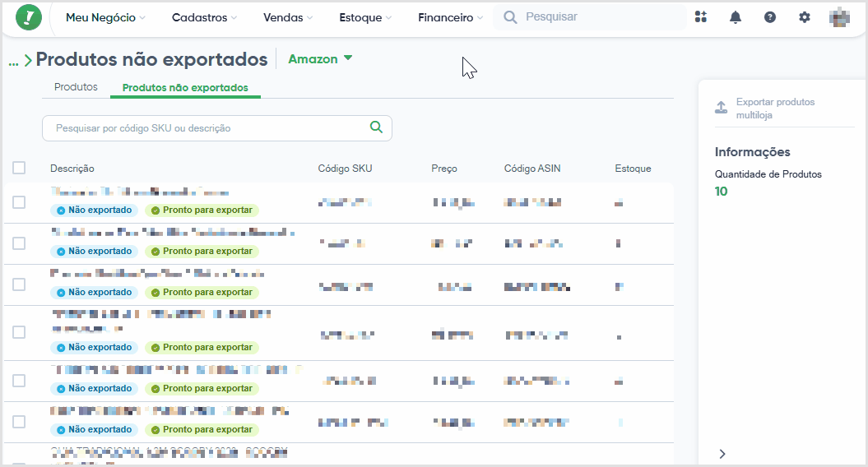Click the green search icon in SKU field
This screenshot has width=868, height=467.
377,127
